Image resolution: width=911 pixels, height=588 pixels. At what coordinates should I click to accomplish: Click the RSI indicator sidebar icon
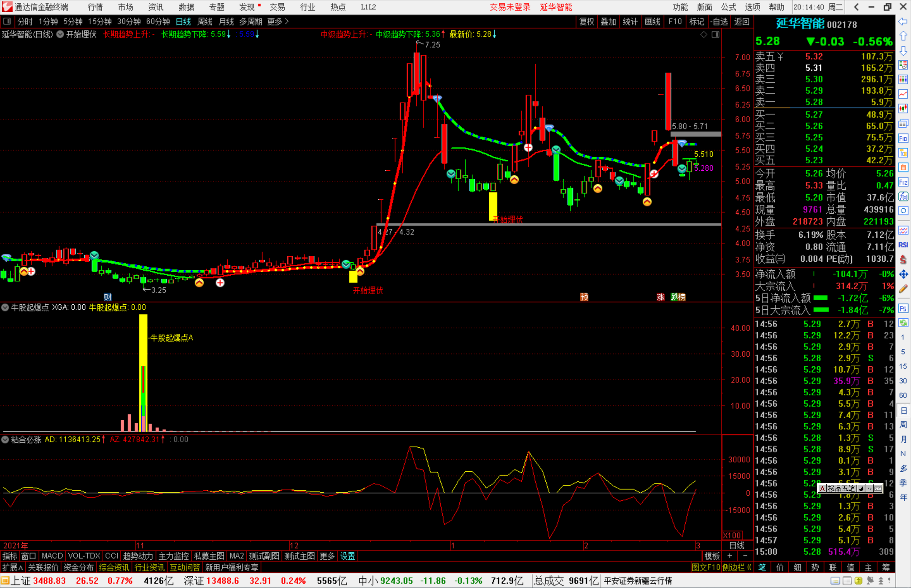(903, 245)
